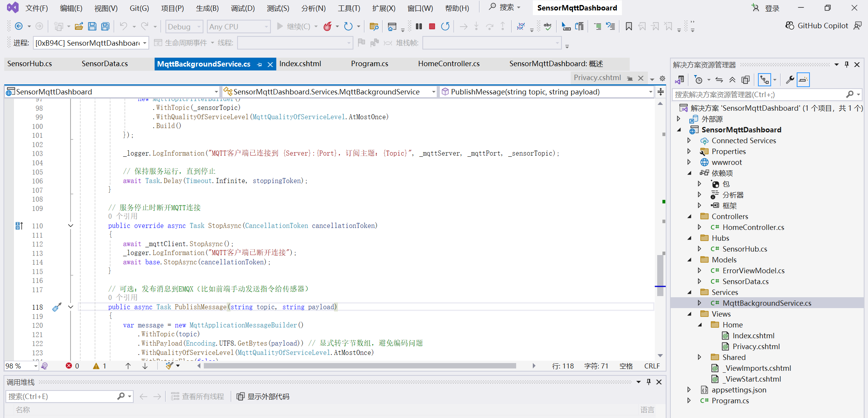The width and height of the screenshot is (868, 418).
Task: Open appsettings.json in Solution Explorer
Action: (x=739, y=390)
